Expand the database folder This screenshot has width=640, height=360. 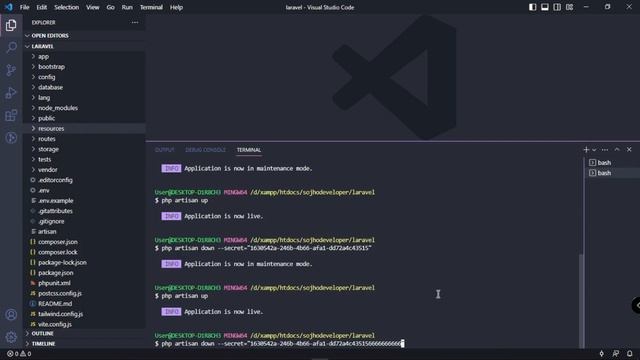pos(84,87)
